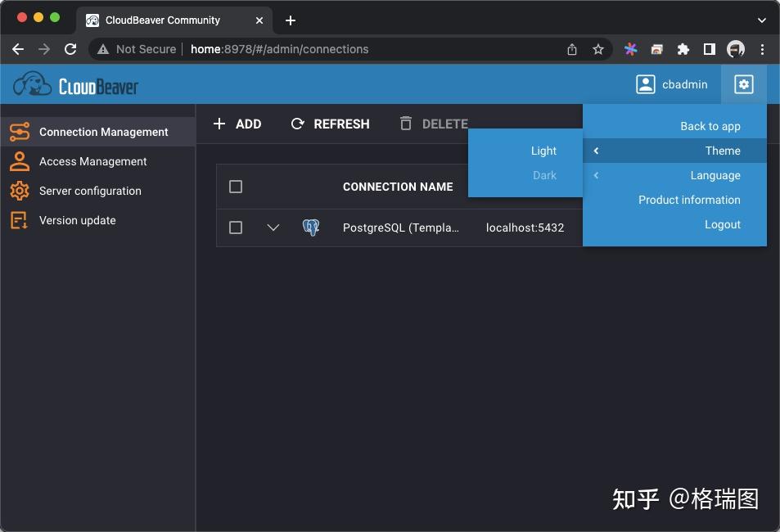Click the localhost:5432 host cell
The height and width of the screenshot is (532, 780).
[x=525, y=228]
